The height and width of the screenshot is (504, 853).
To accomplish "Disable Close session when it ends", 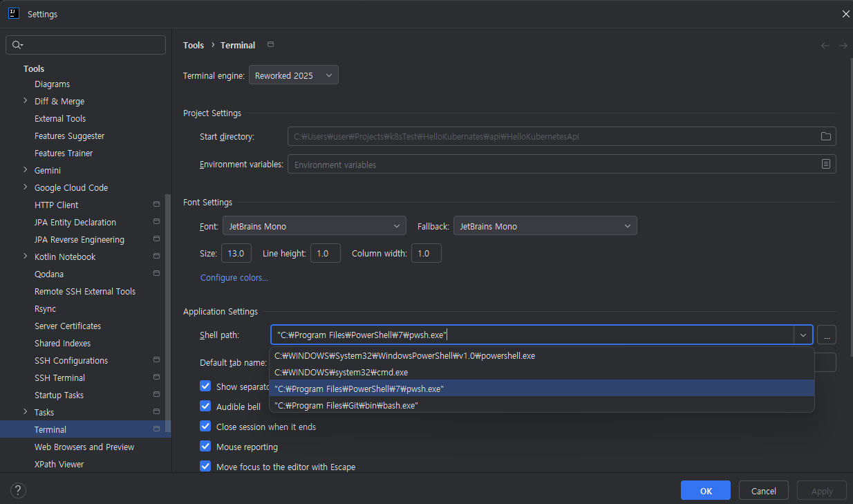I will pos(205,426).
